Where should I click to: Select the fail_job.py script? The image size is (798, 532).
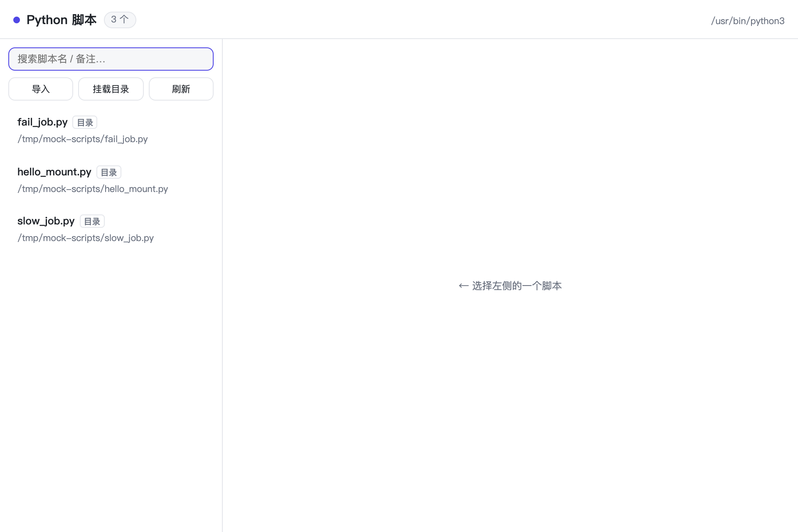coord(111,130)
